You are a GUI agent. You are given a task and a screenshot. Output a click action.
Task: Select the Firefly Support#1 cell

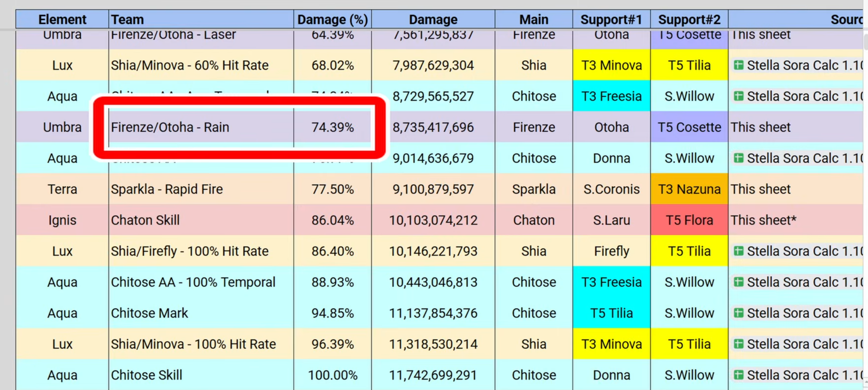point(612,251)
